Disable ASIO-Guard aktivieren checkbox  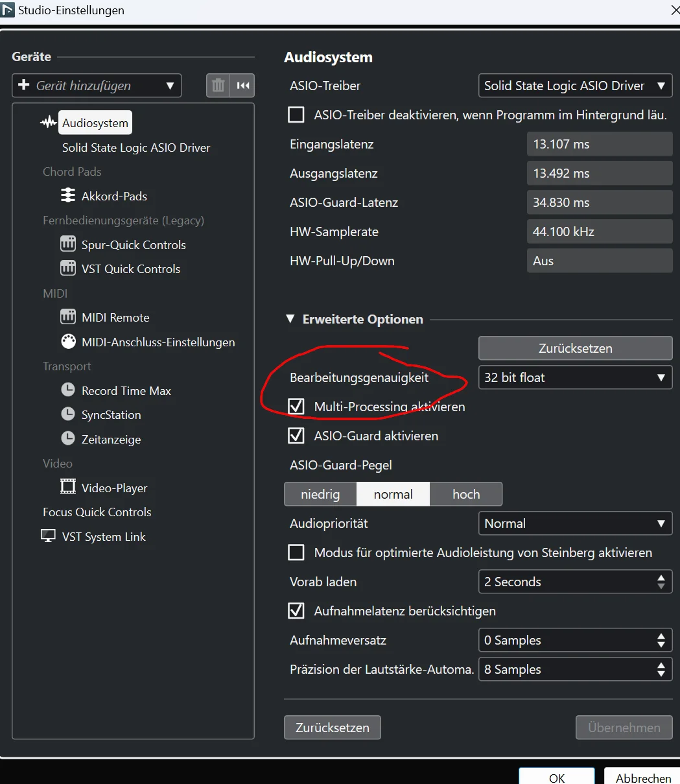point(296,436)
